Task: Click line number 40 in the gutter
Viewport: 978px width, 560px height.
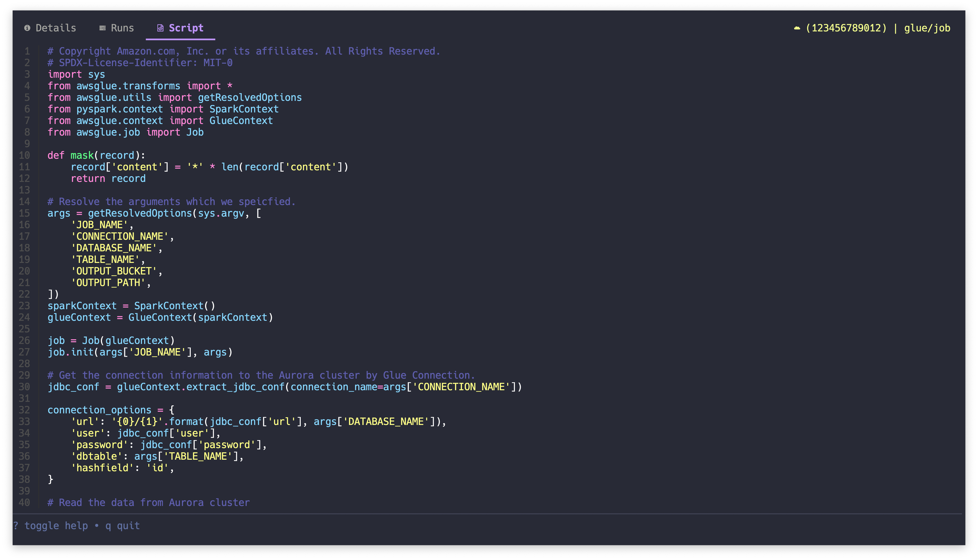Action: tap(24, 502)
